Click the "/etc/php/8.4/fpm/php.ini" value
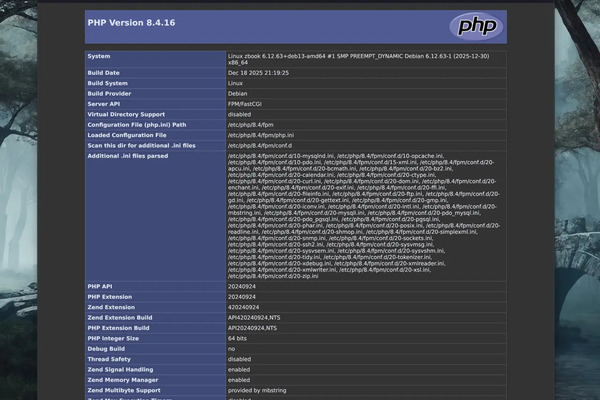600x400 pixels. pos(261,135)
